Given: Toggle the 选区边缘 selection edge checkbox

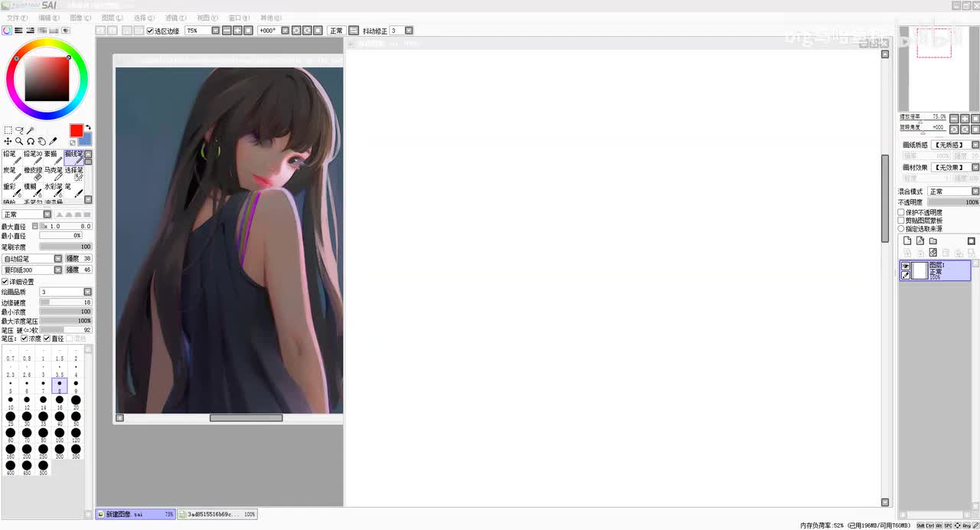Looking at the screenshot, I should click(x=150, y=31).
